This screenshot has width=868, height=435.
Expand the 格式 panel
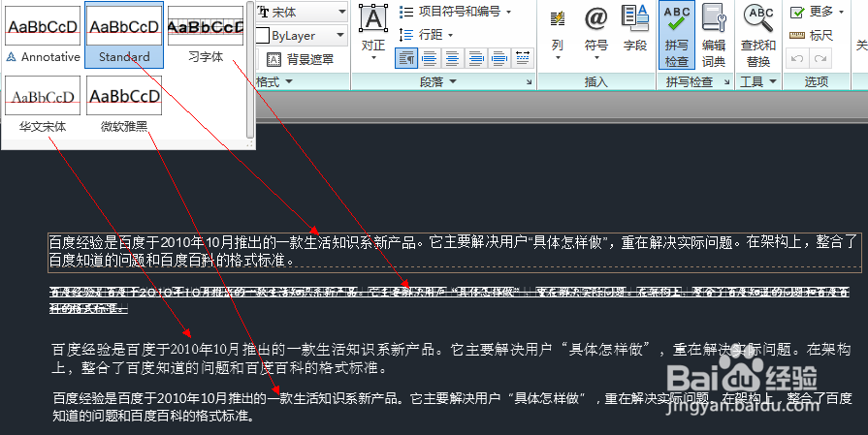(274, 82)
